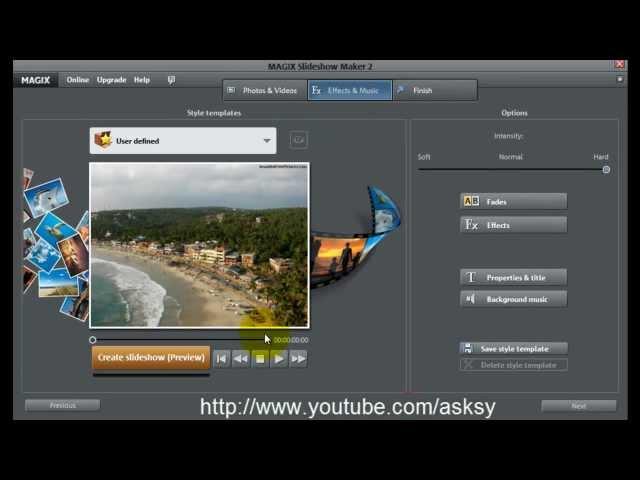The height and width of the screenshot is (480, 640).
Task: Click the MAGIX logo
Action: click(36, 80)
